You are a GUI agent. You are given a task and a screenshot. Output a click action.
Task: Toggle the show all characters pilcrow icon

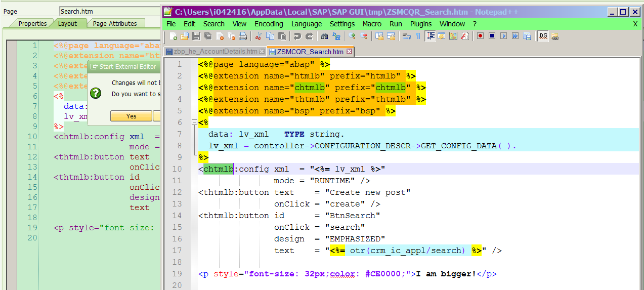(418, 36)
